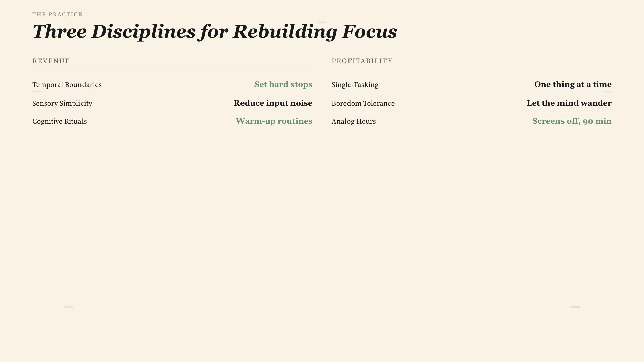Viewport: 644px width, 362px height.
Task: Click the 'REVENUE' column heading
Action: coord(51,61)
